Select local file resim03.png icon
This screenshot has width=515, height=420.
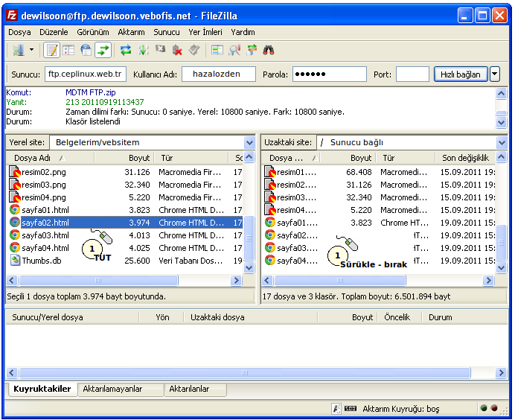[15, 185]
